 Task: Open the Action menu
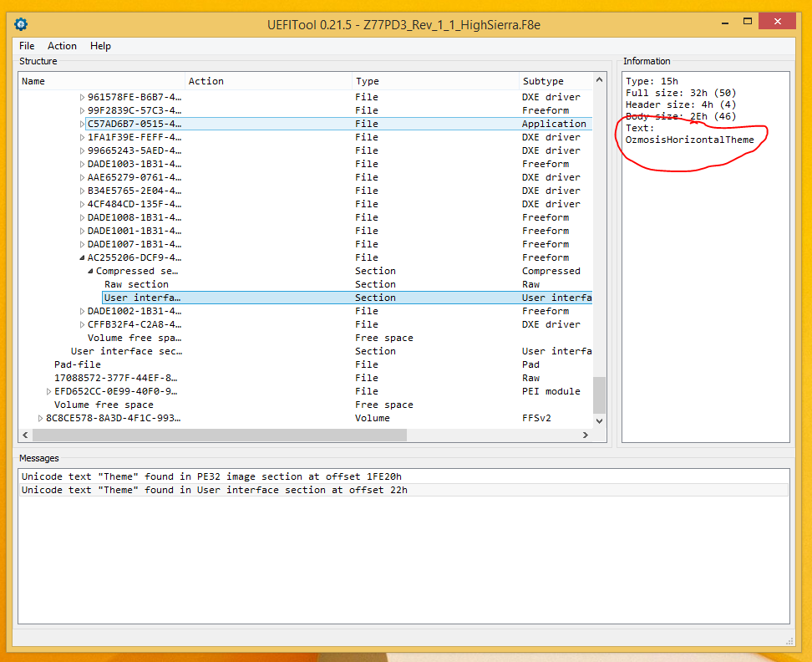tap(62, 46)
